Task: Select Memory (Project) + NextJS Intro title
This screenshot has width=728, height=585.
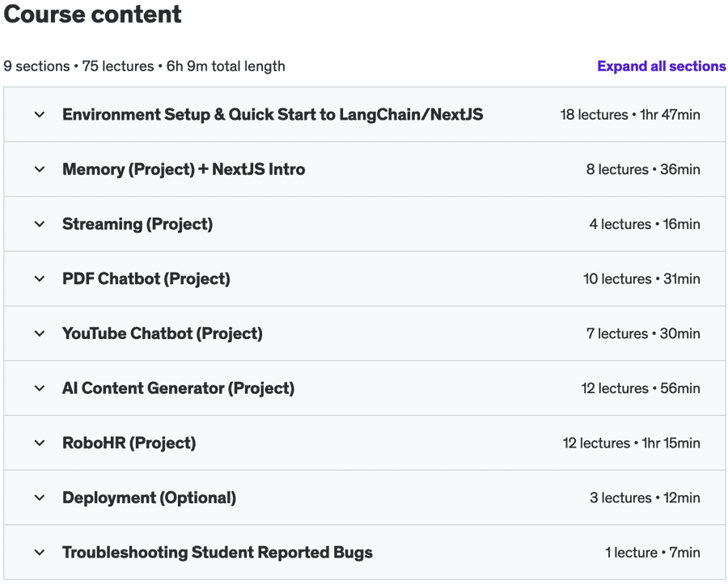Action: click(184, 169)
